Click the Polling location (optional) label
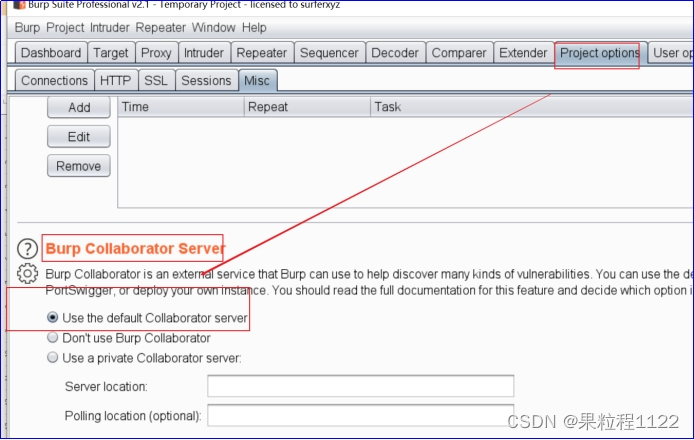 [133, 416]
